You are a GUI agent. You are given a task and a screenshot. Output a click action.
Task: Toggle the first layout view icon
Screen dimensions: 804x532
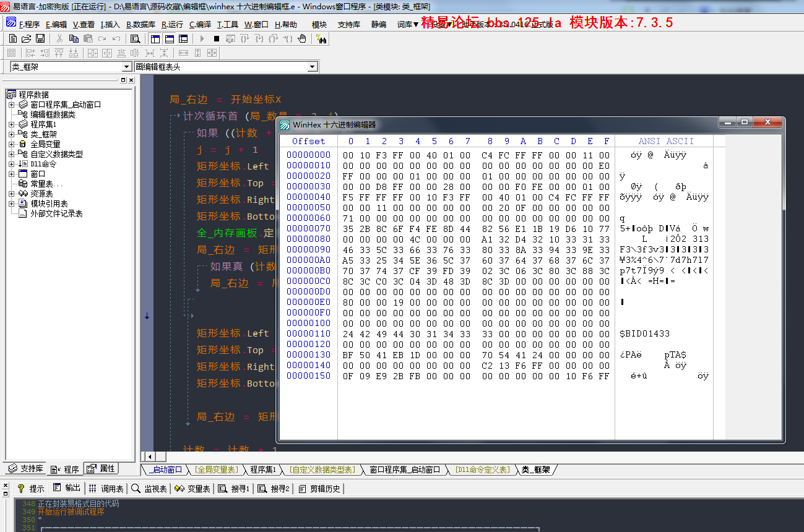tap(155, 38)
